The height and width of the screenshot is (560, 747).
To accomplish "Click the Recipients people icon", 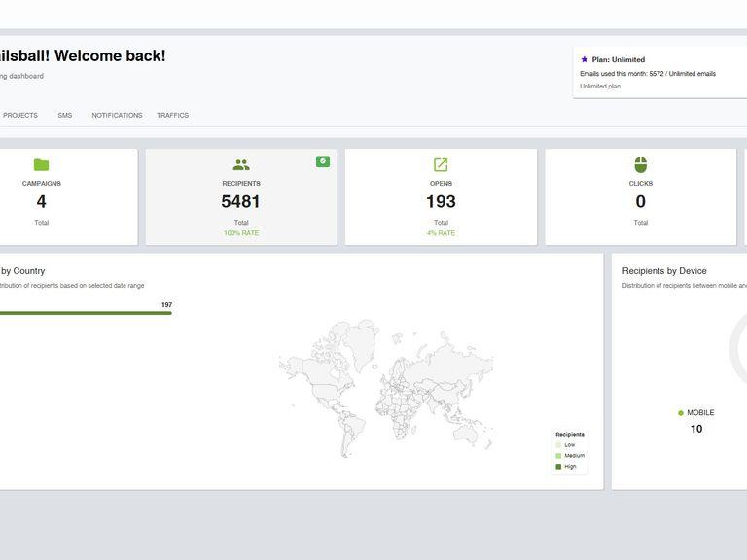I will (x=241, y=164).
